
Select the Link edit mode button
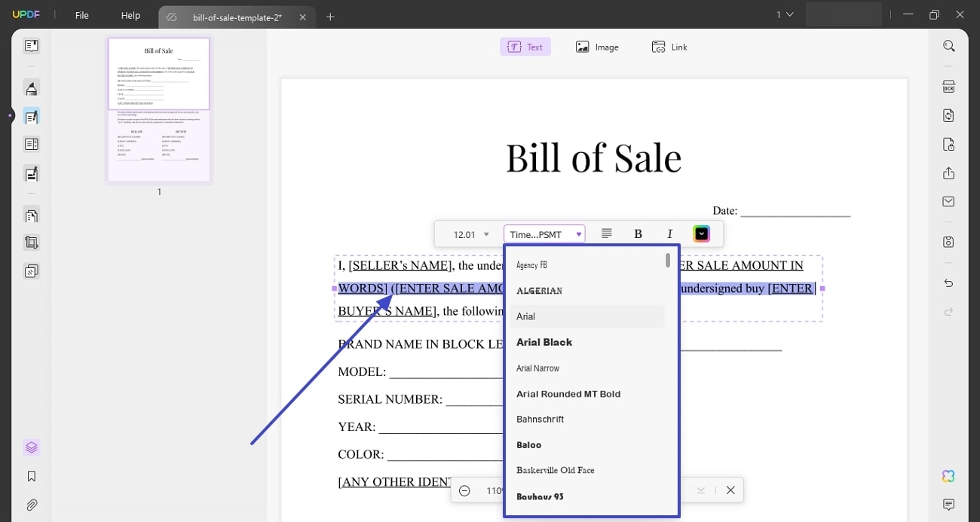[x=669, y=47]
